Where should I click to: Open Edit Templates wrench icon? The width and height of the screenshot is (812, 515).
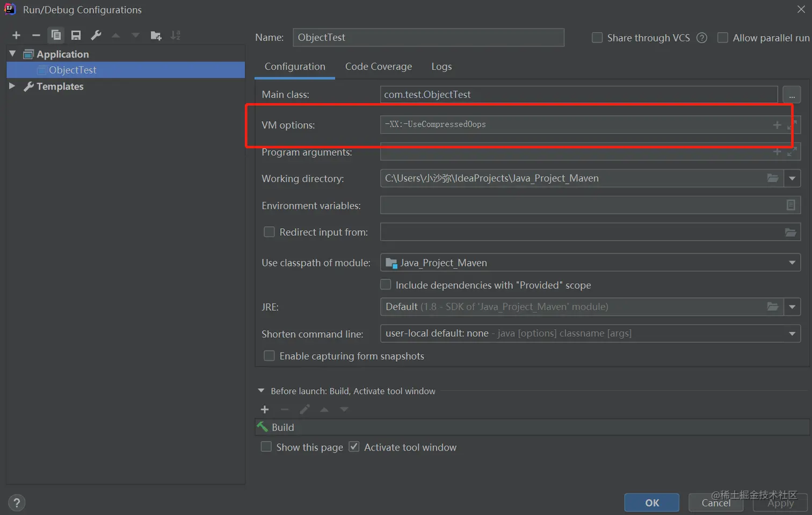(x=96, y=35)
